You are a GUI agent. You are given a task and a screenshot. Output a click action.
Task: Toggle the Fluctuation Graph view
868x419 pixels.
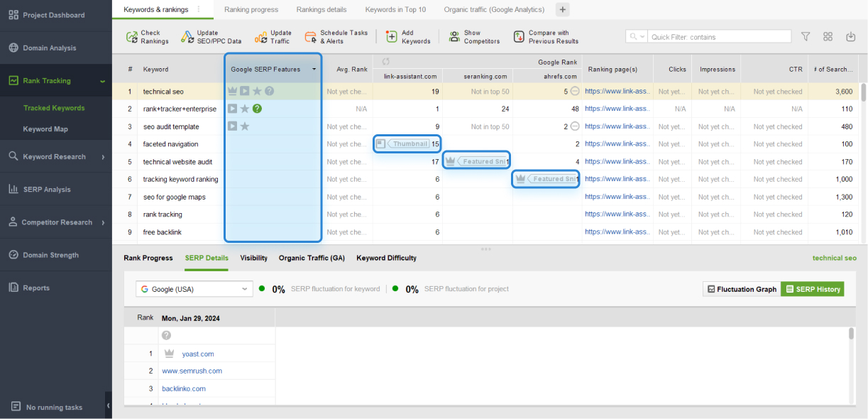pyautogui.click(x=741, y=289)
